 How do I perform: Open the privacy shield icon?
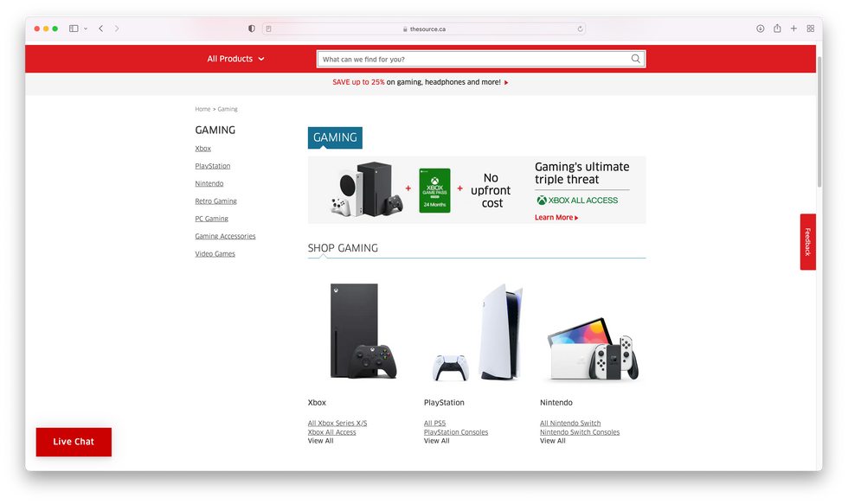pos(252,29)
